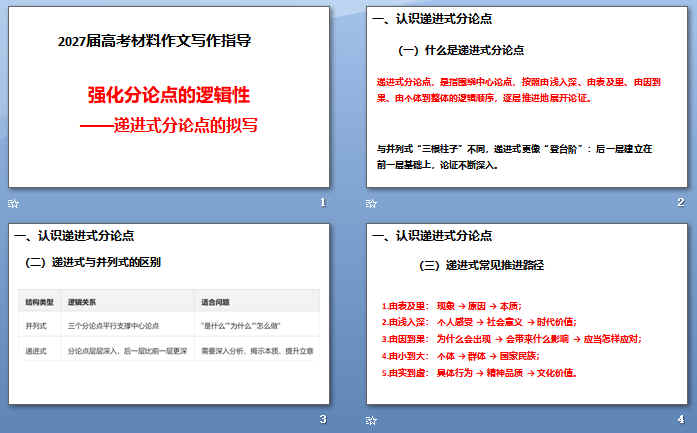Image resolution: width=697 pixels, height=433 pixels.
Task: Click slide number 1 label
Action: [323, 202]
